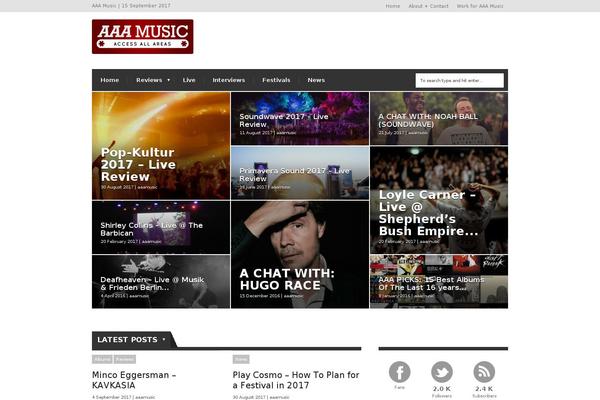Open the Interviews menu item
Viewport: 600px width, 400px height.
point(229,80)
